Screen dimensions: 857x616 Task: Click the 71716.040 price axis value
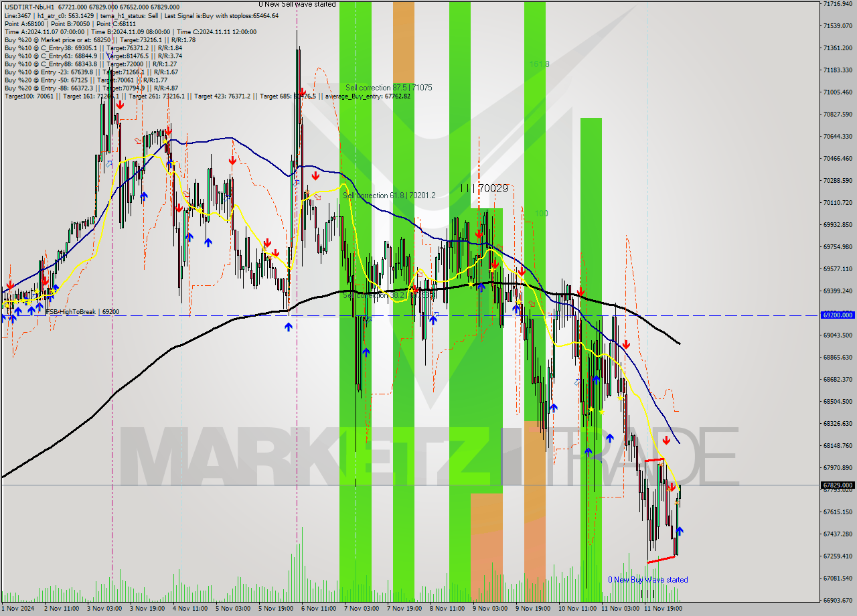coord(838,4)
